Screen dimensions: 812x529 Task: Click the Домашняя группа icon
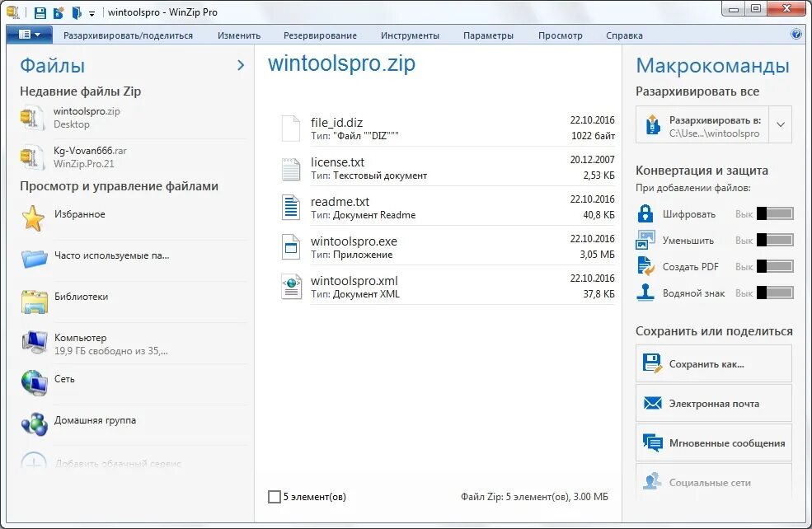point(34,424)
